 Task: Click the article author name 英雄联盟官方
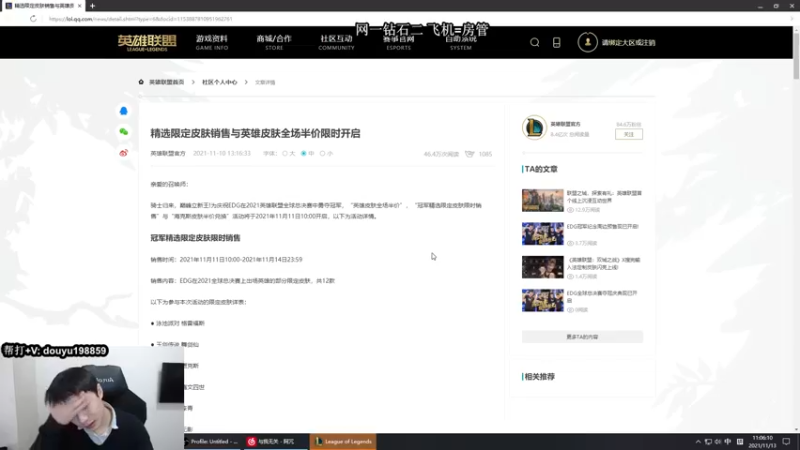pyautogui.click(x=168, y=154)
